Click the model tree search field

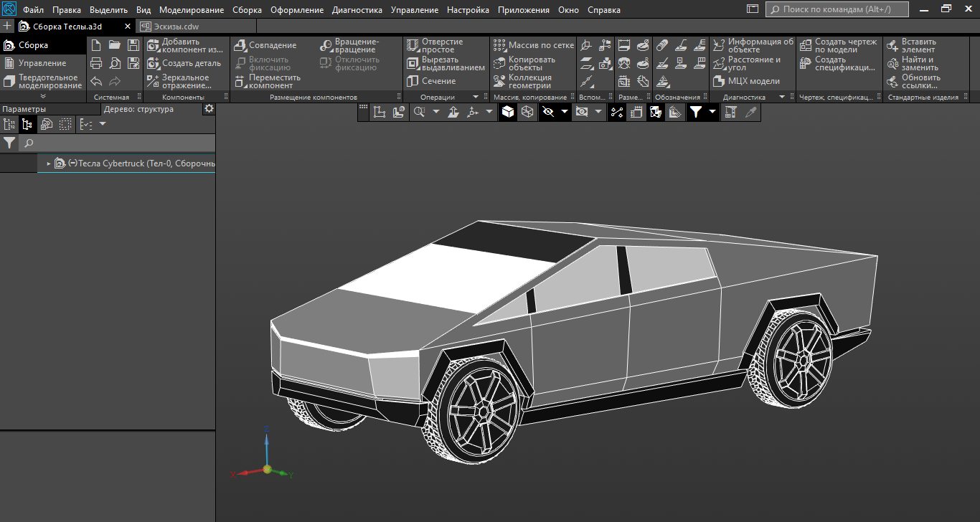117,143
